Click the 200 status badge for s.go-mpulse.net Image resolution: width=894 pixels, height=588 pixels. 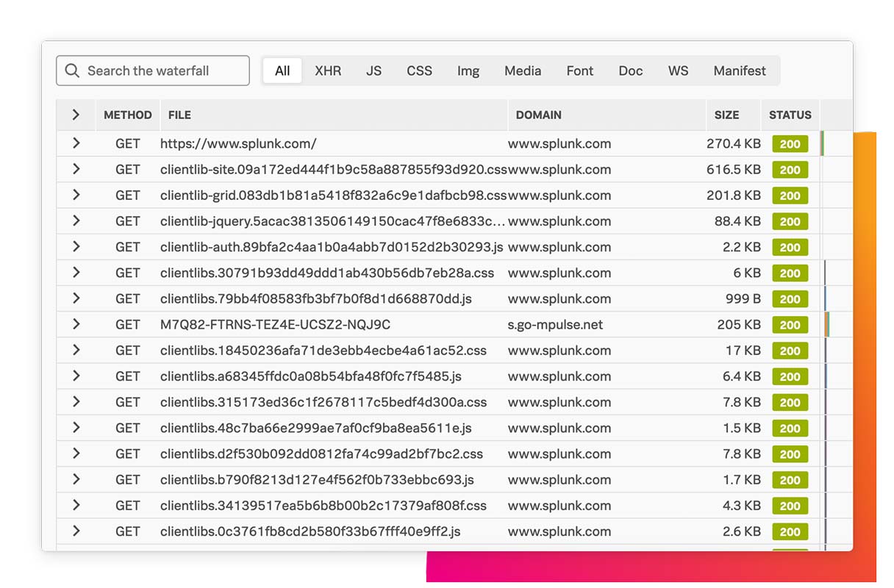click(x=790, y=325)
